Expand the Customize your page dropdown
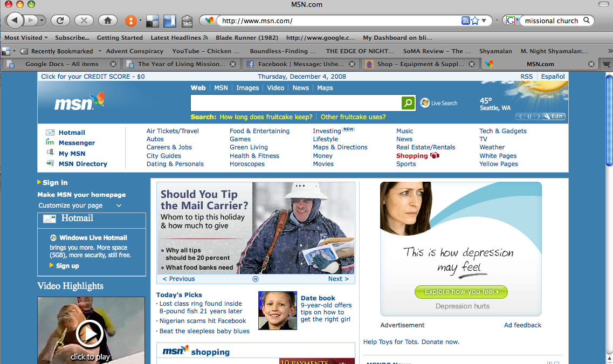Screen dimensions: 613x364 119,205
